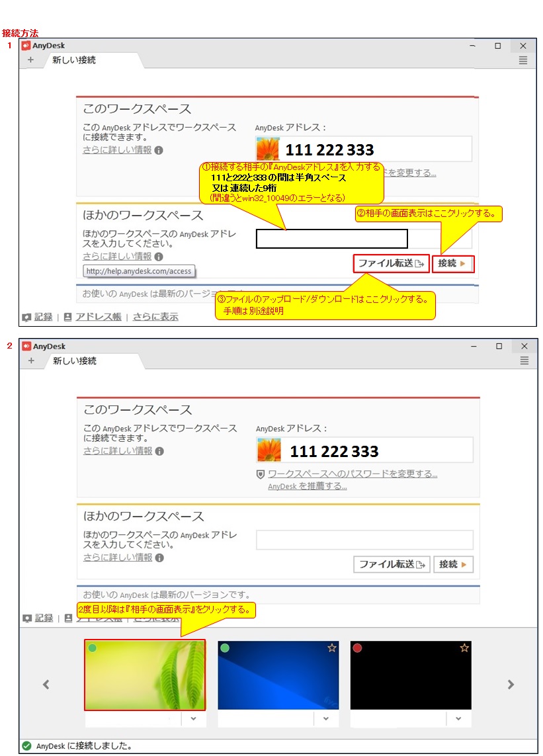
Task: Open さらに詳しい情報 link under ほかのワークスペース, second window
Action: [x=118, y=558]
